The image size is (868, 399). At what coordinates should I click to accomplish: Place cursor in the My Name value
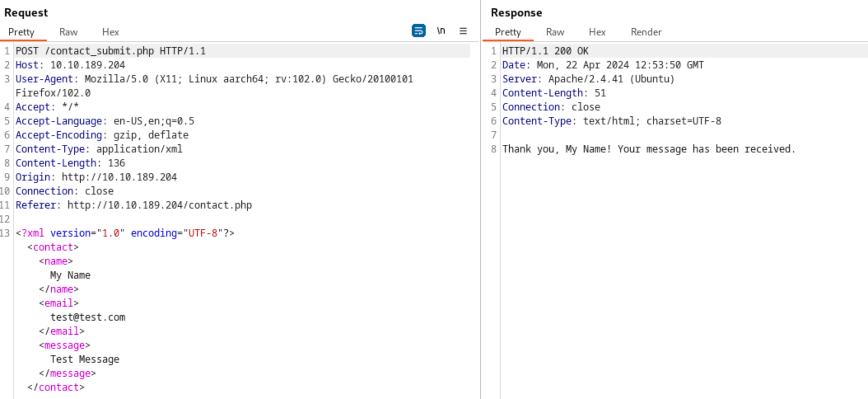coord(70,275)
